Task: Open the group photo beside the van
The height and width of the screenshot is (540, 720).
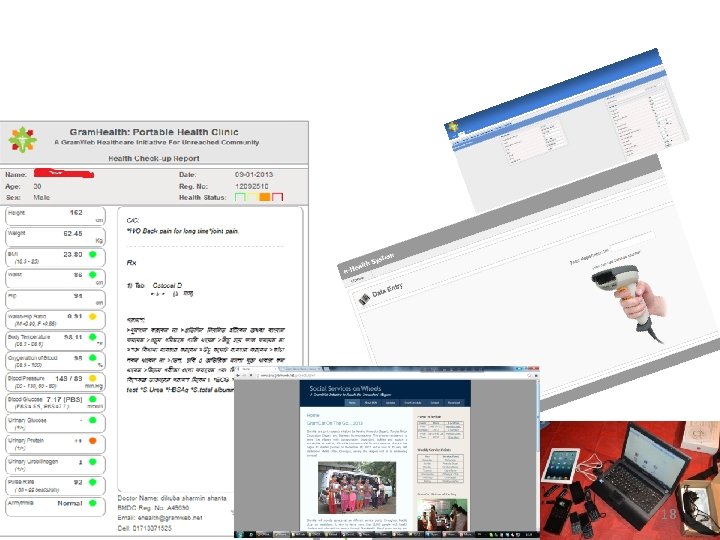Action: point(357,488)
